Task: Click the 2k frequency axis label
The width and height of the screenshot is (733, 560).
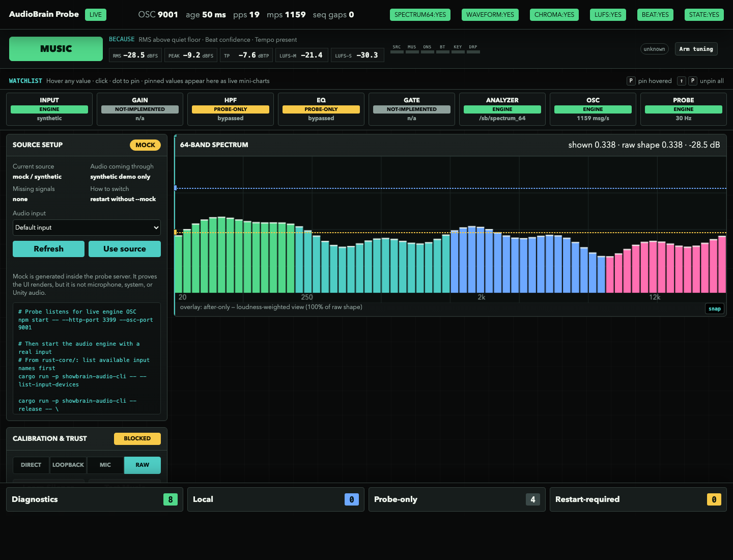Action: pos(481,297)
